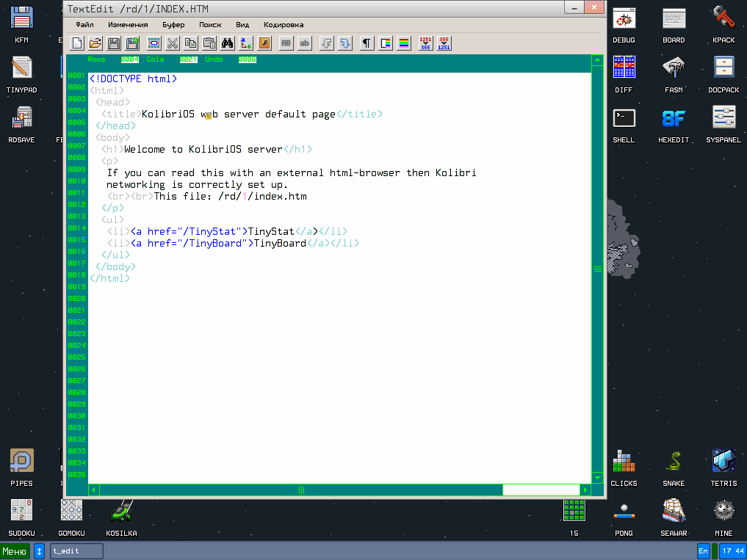Image resolution: width=747 pixels, height=560 pixels.
Task: Expand the Кодировка menu
Action: 284,25
